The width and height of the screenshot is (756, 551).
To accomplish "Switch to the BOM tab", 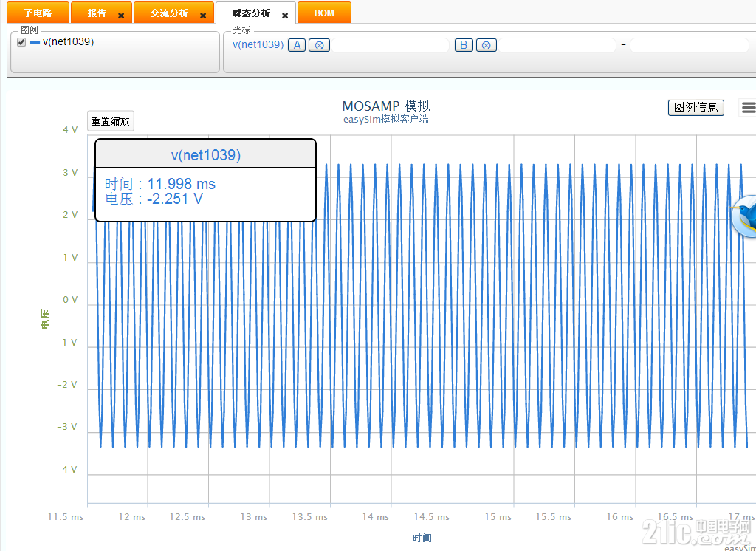I will [324, 13].
